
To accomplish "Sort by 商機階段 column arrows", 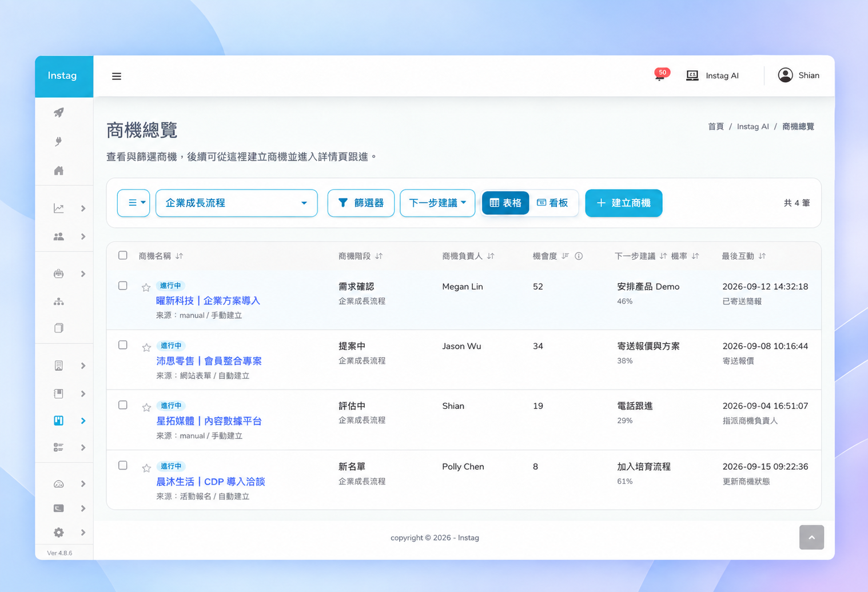I will 379,256.
